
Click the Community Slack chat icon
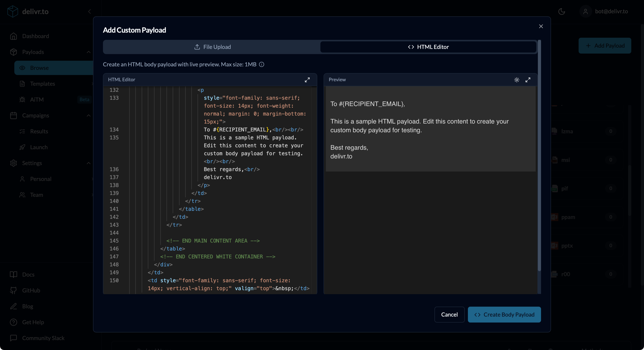(14, 338)
